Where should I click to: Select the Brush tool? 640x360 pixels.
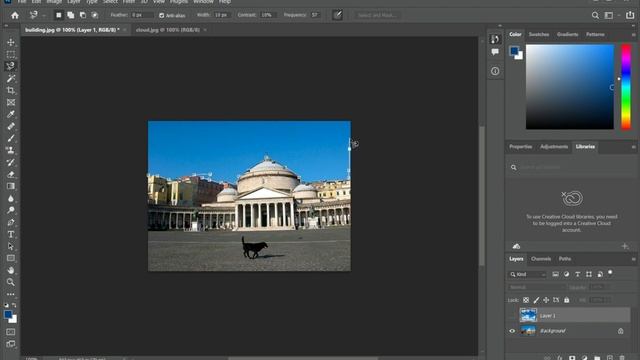coord(11,138)
